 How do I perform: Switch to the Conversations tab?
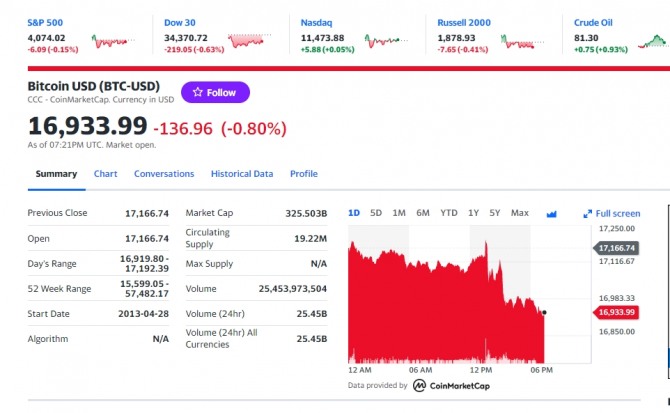pos(164,174)
